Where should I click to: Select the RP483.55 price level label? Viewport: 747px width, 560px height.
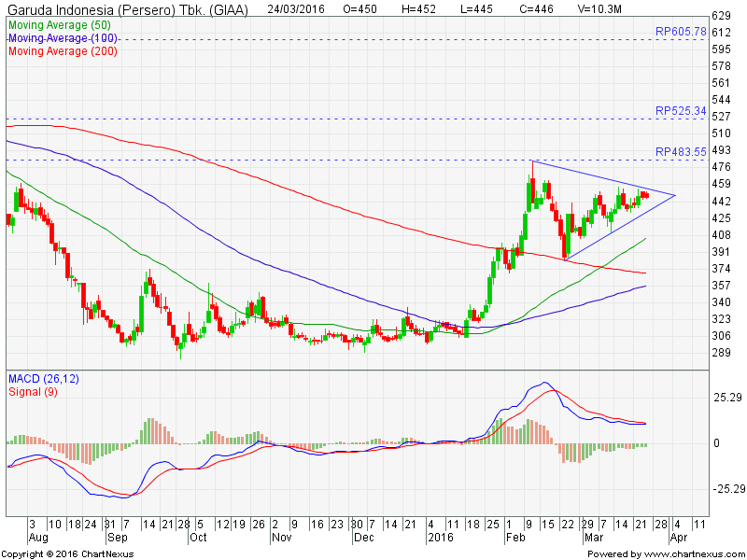(x=680, y=151)
